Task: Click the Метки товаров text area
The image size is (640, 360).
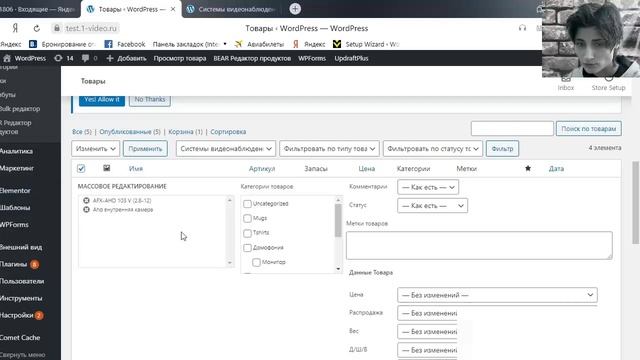Action: pos(479,245)
